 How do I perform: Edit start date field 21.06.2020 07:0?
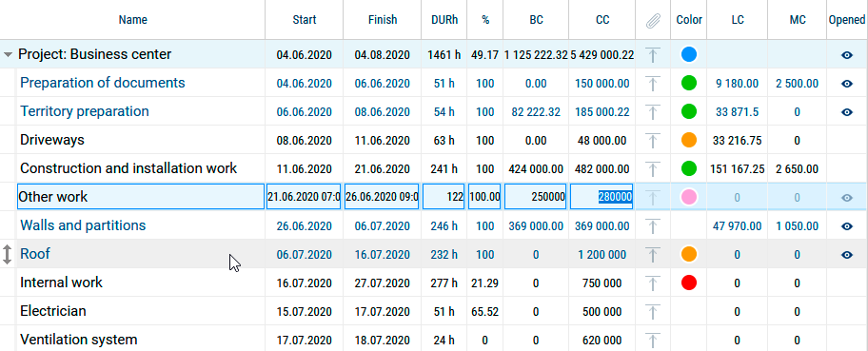(x=304, y=197)
